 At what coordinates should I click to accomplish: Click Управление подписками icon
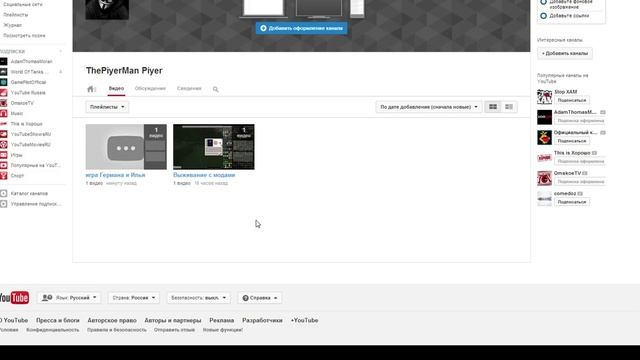(4, 204)
